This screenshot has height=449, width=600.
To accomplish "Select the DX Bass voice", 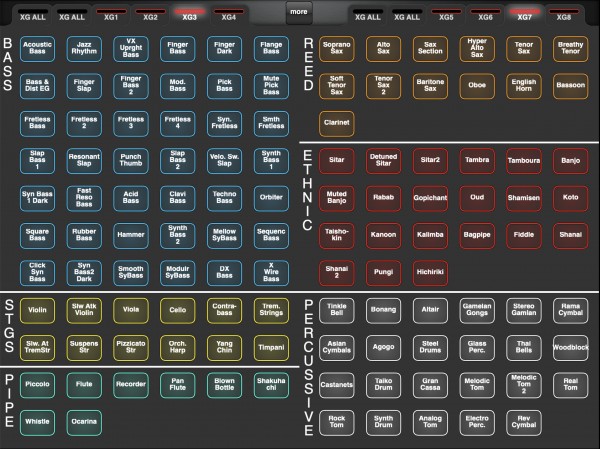I will click(x=225, y=273).
